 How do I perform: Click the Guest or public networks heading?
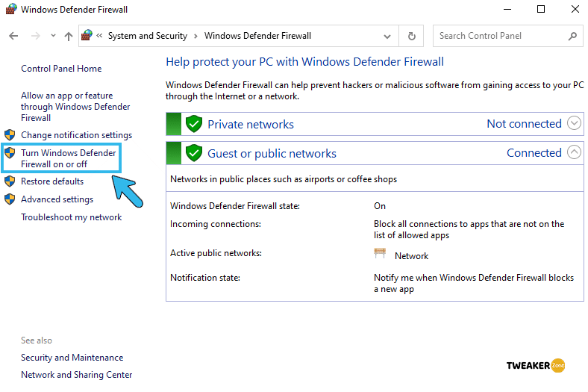(272, 153)
